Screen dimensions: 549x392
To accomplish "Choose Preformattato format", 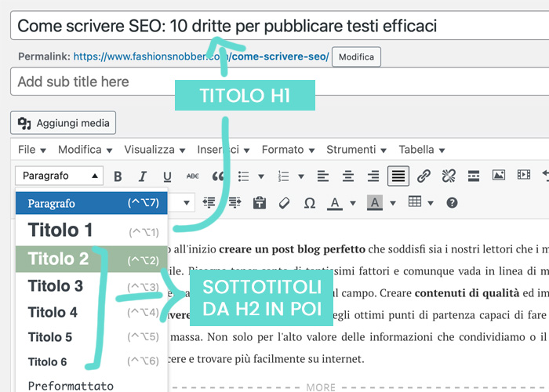I will (92, 386).
